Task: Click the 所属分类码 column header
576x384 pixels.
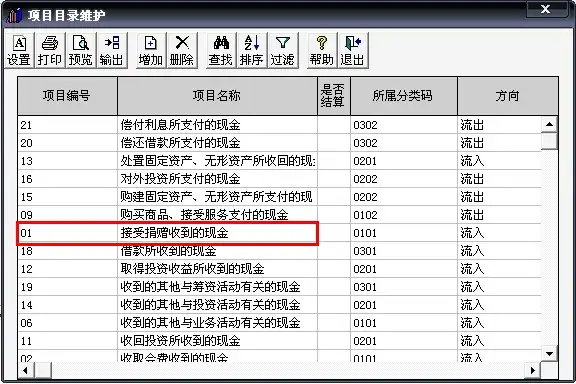Action: (x=404, y=96)
